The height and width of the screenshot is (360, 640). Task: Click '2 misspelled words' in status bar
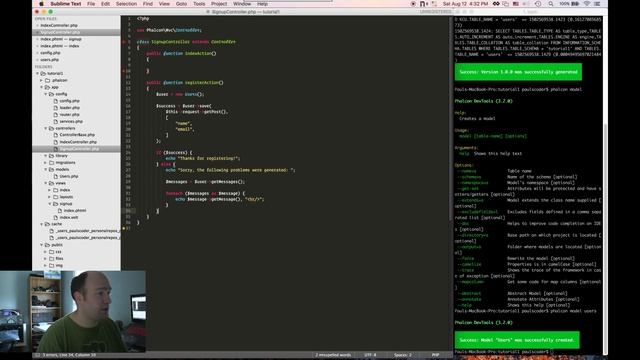coord(333,355)
